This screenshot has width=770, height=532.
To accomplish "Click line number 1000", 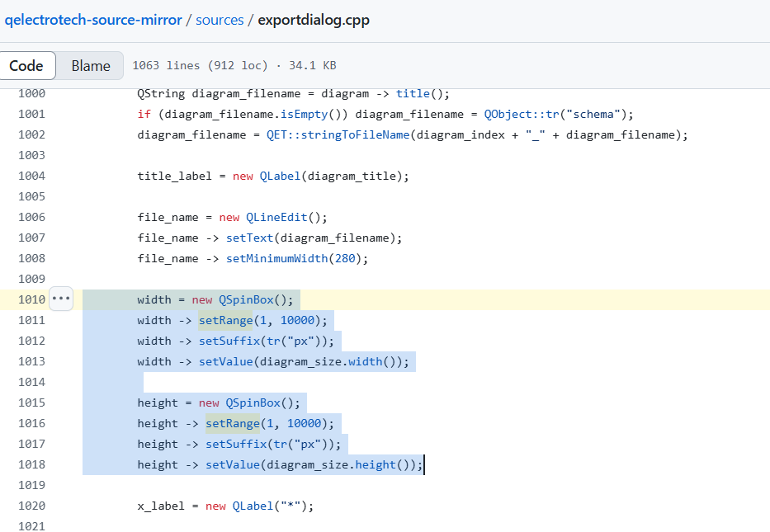I will [31, 93].
